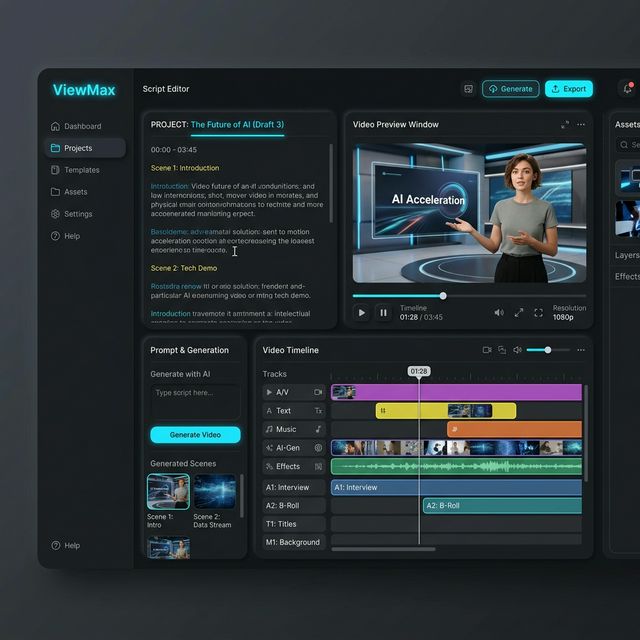Click the Effects track wand icon
The height and width of the screenshot is (640, 640).
click(x=269, y=466)
